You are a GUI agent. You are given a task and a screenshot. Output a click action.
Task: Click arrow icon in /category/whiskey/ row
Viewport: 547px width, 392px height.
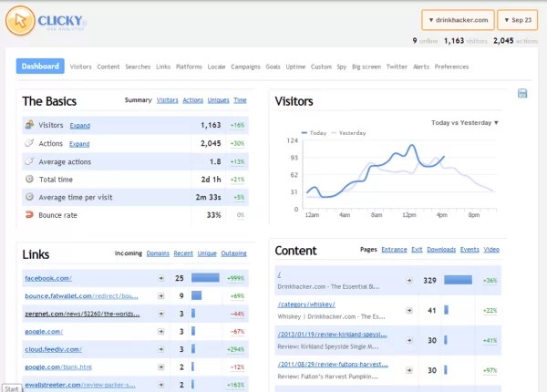(409, 310)
